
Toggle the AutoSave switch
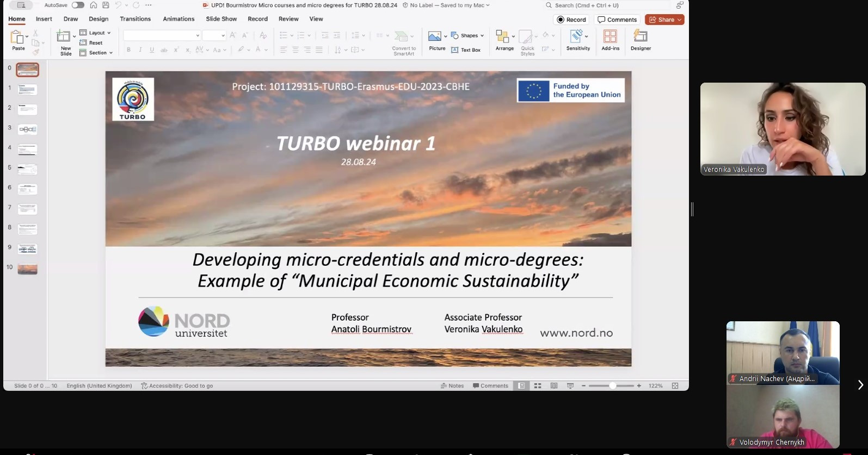pyautogui.click(x=78, y=5)
